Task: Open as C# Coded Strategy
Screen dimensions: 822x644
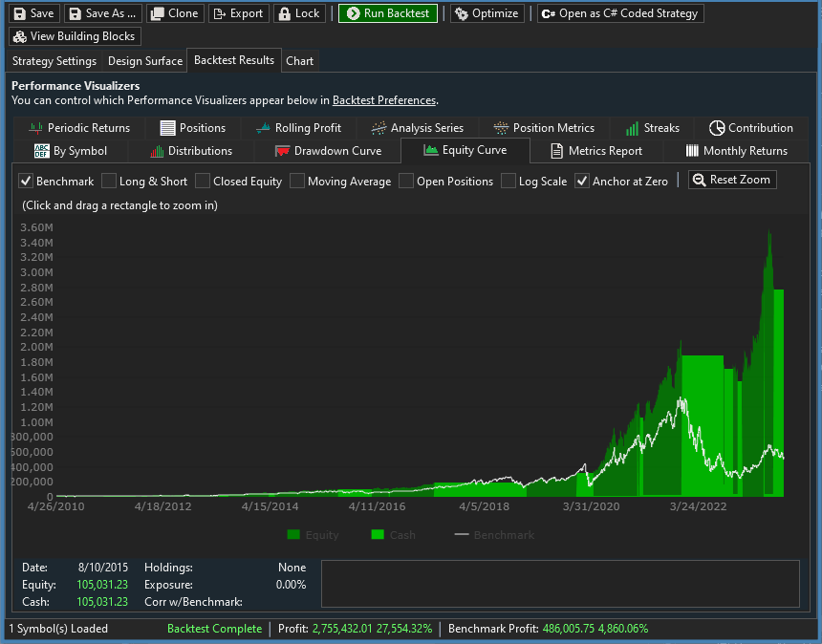Action: (x=549, y=13)
